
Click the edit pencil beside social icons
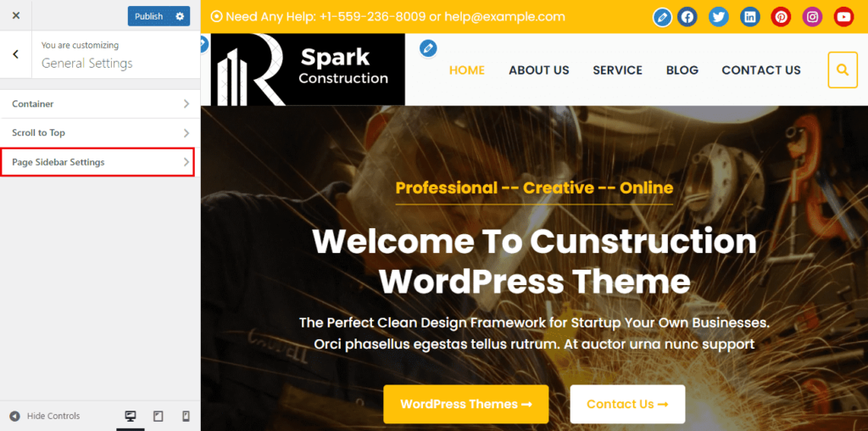coord(662,17)
